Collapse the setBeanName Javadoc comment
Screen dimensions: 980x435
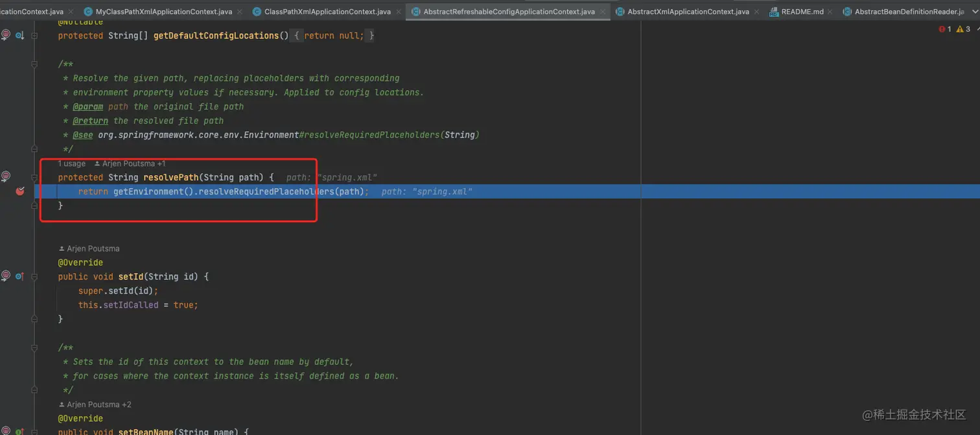point(34,347)
